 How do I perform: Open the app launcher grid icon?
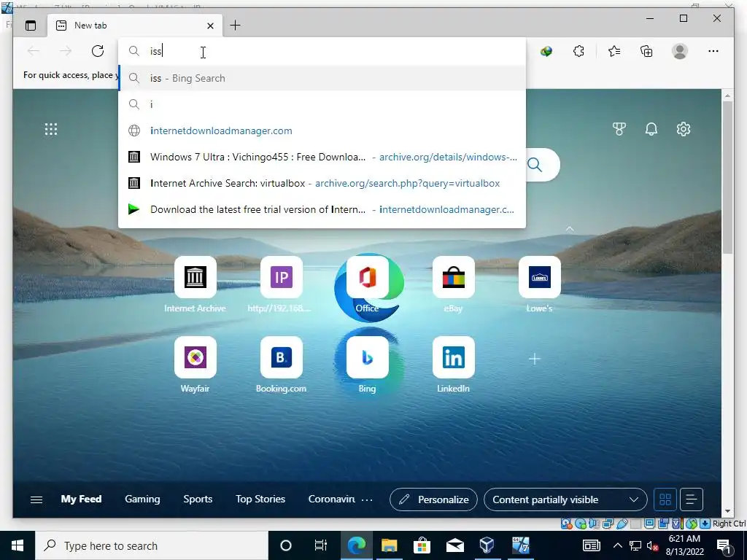click(51, 129)
